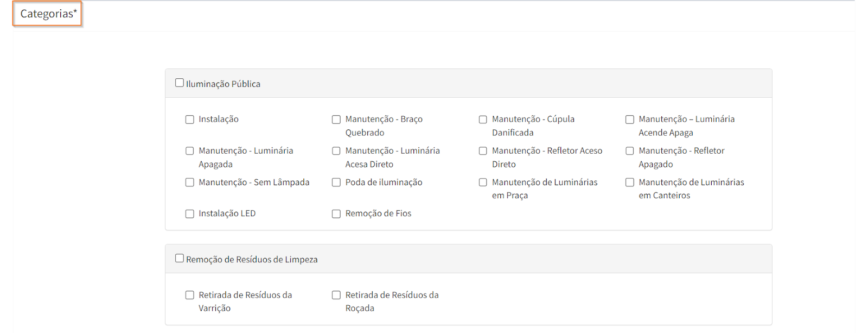Click the Categorias* section heading
The width and height of the screenshot is (868, 333).
(48, 14)
